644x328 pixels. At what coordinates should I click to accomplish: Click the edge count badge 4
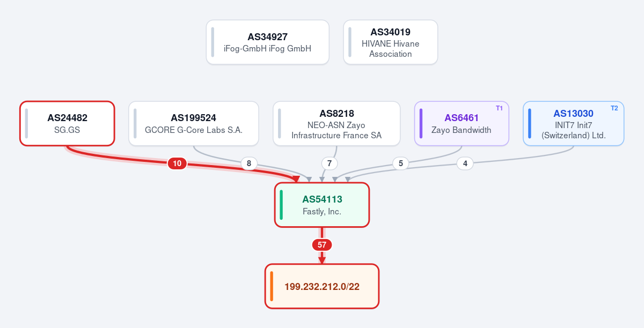pos(465,163)
